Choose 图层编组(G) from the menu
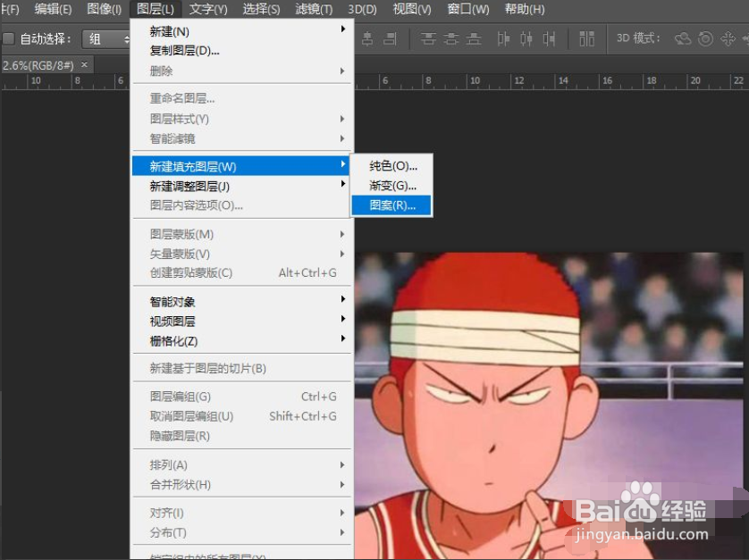 coord(241,397)
